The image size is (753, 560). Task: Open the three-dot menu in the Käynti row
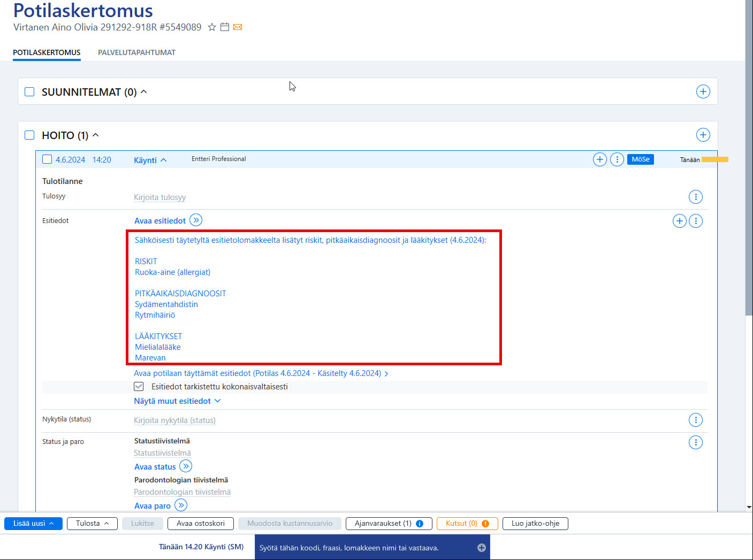617,159
